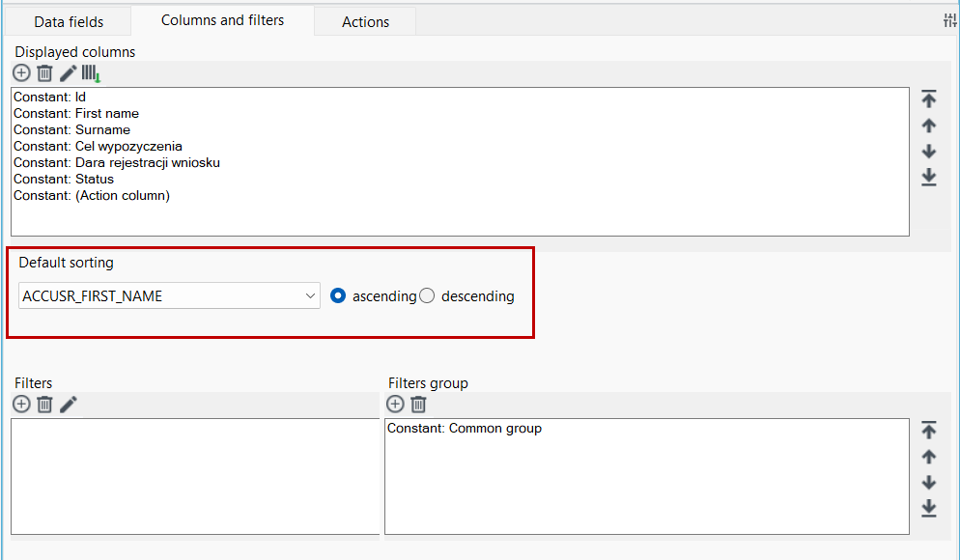Delete the selected filters group
Viewport: 960px width, 560px height.
click(x=419, y=405)
